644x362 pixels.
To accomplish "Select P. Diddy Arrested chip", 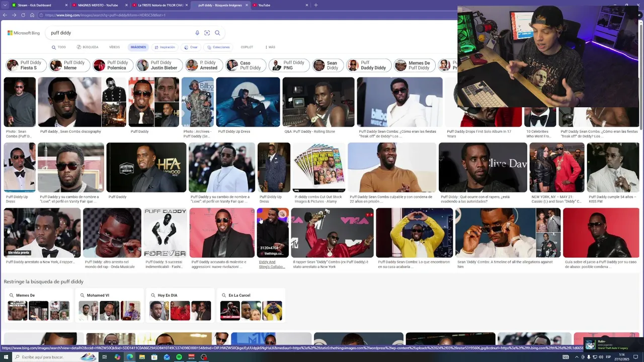I will point(204,65).
